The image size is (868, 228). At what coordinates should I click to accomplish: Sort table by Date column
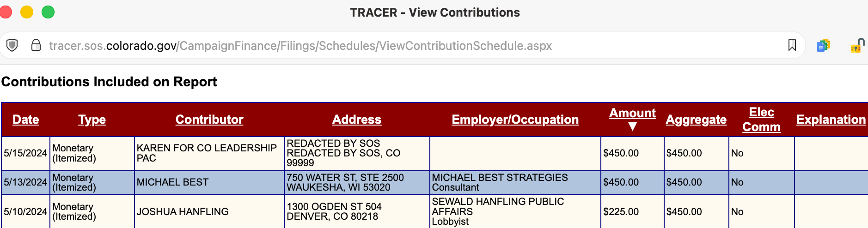coord(26,120)
